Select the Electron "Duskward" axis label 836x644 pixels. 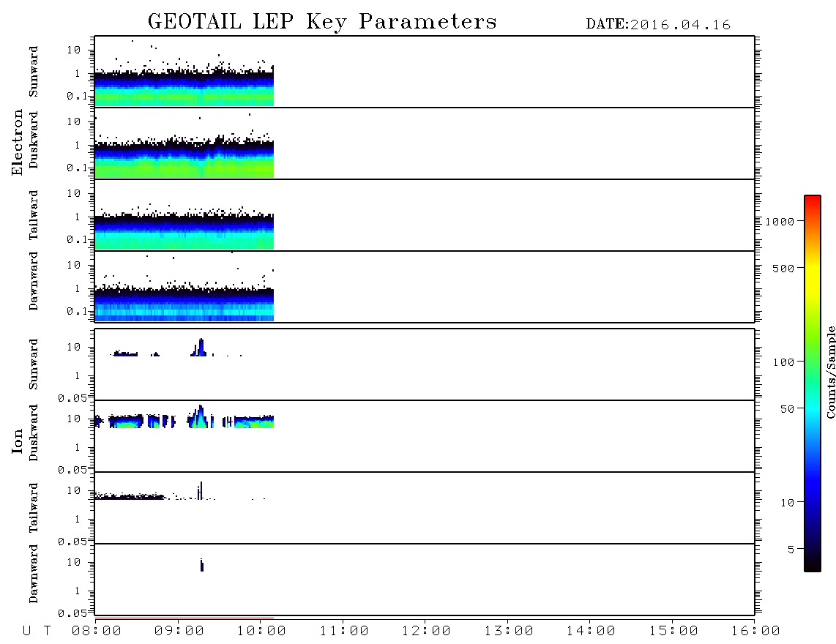[34, 140]
